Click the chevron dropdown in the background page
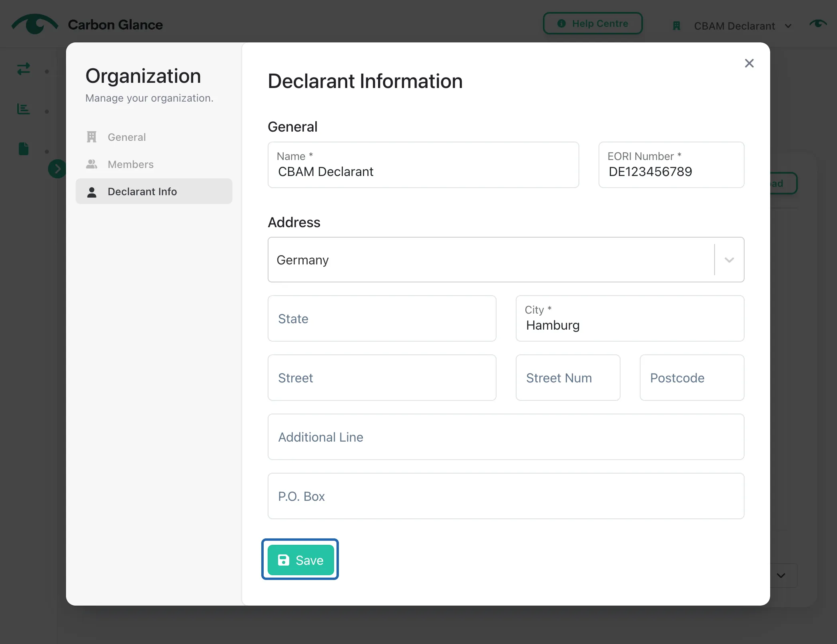 click(x=781, y=576)
